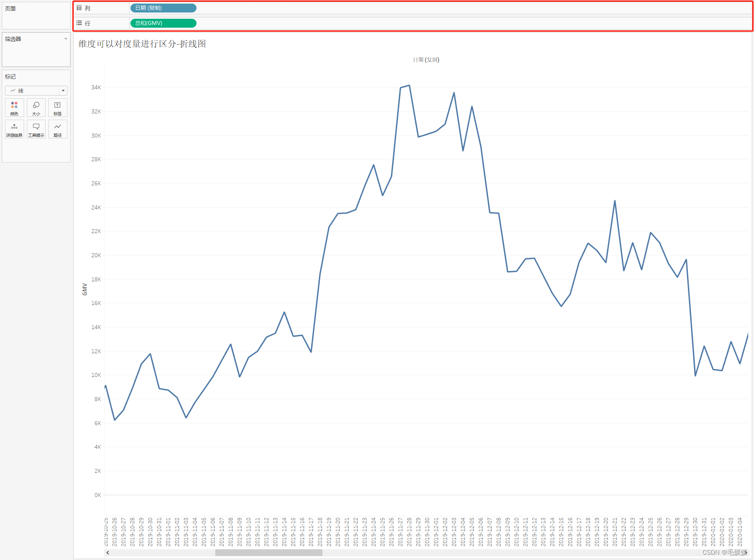Select the 总和(GMV) pill in rows
Screen dimensions: 754x560
pos(163,23)
